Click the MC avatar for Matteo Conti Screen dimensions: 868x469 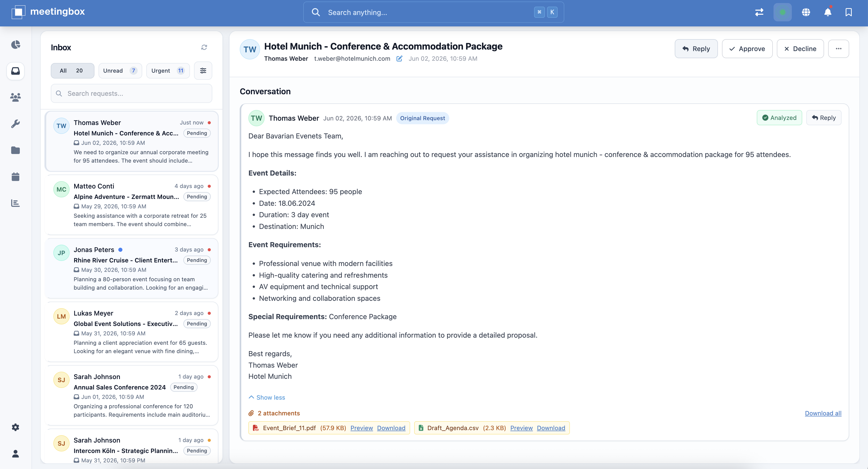(x=61, y=190)
